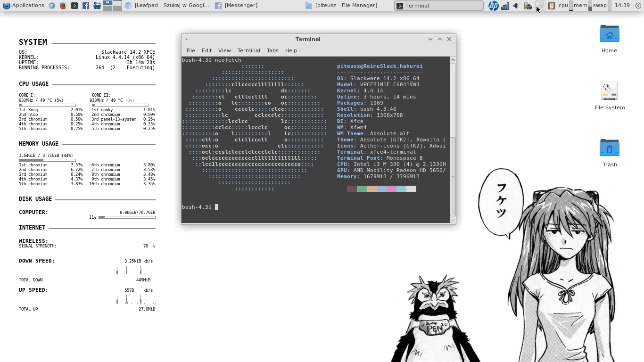The height and width of the screenshot is (362, 644).
Task: Click the battery power manager icon
Action: 528,6
